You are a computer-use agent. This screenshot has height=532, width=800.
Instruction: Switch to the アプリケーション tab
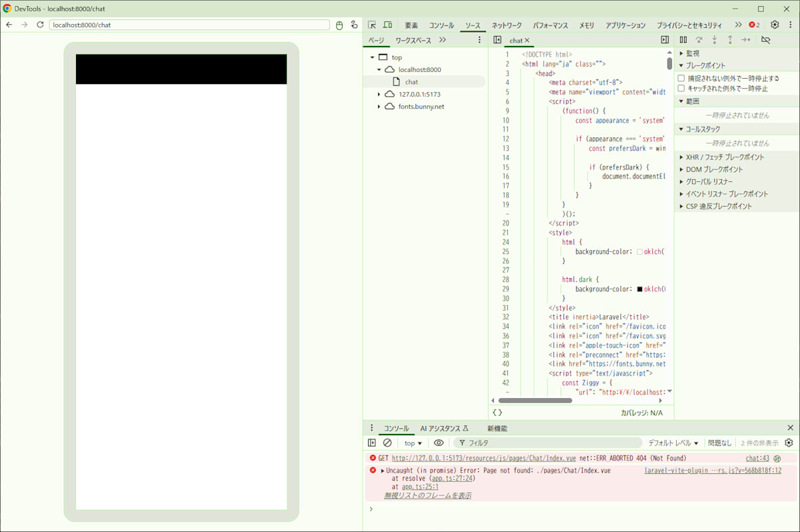(x=626, y=25)
